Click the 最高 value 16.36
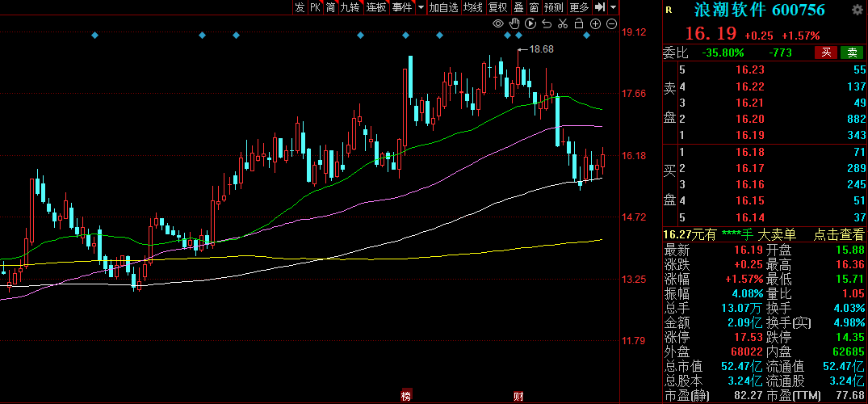The image size is (868, 404). tap(851, 264)
